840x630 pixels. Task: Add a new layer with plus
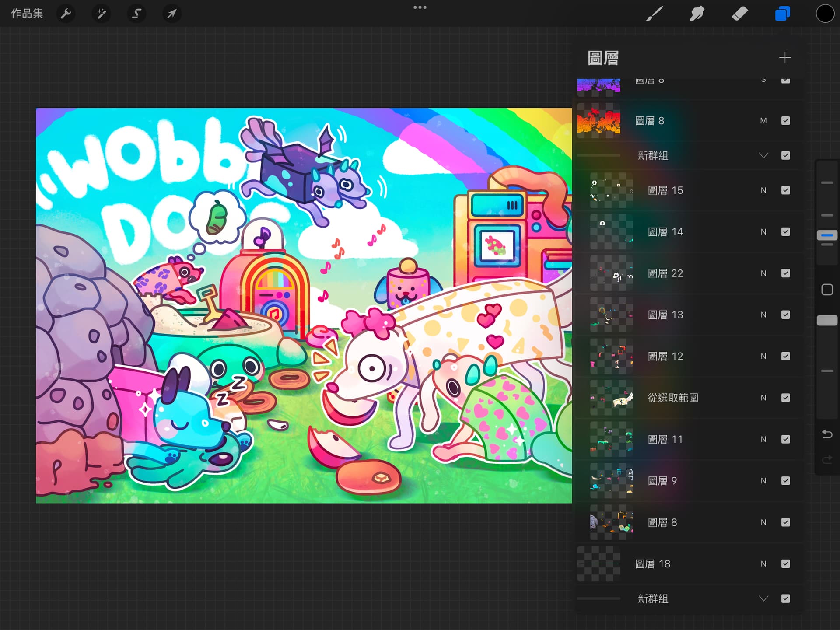point(785,57)
